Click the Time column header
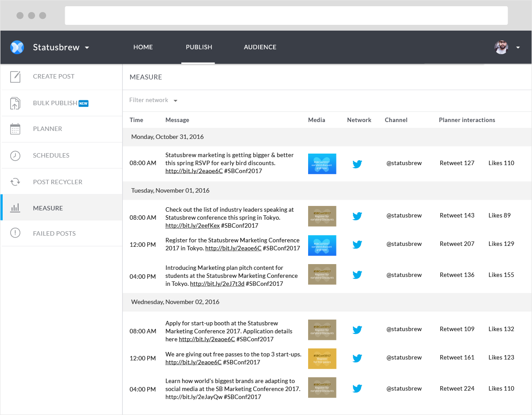This screenshot has height=415, width=532. pyautogui.click(x=137, y=120)
